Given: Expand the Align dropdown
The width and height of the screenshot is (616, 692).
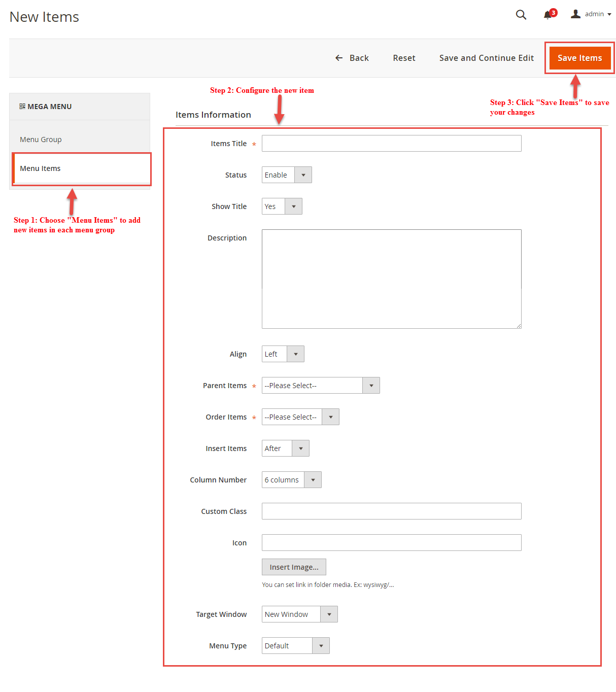Looking at the screenshot, I should 283,354.
